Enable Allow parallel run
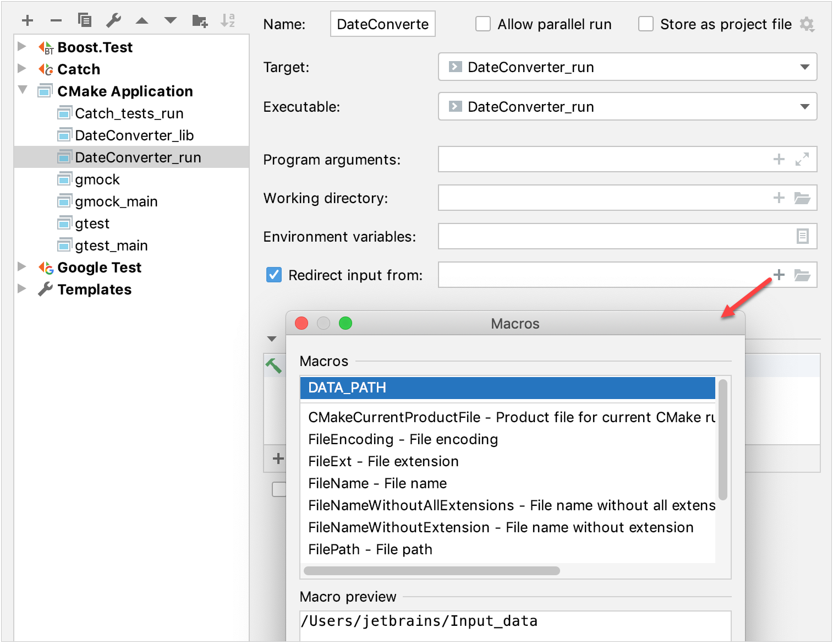Image resolution: width=833 pixels, height=644 pixels. coord(483,24)
